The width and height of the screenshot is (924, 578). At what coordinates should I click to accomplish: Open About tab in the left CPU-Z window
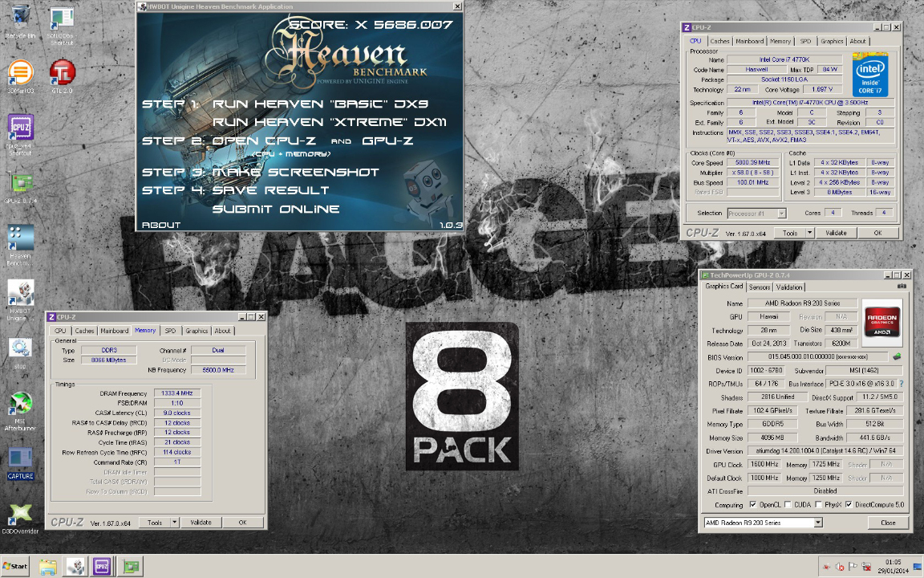222,331
